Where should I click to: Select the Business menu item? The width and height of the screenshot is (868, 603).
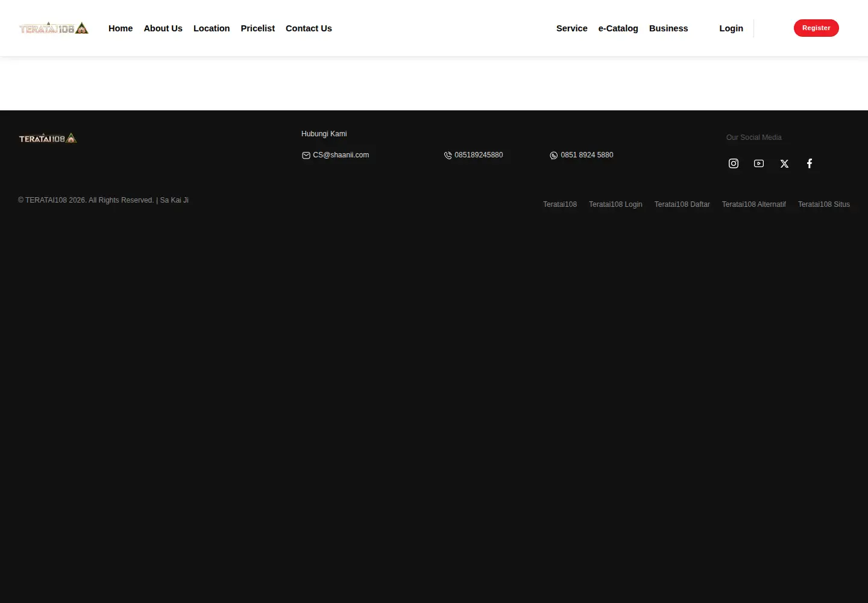pyautogui.click(x=668, y=28)
